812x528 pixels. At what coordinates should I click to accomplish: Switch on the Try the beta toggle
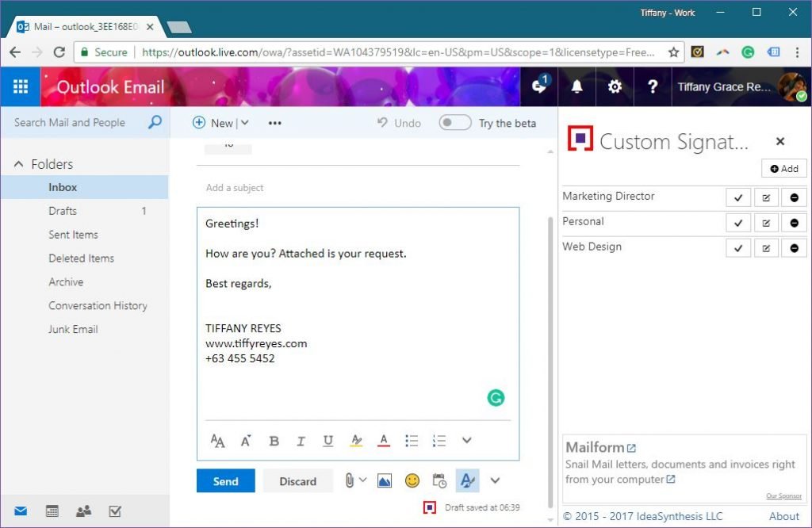click(x=454, y=123)
